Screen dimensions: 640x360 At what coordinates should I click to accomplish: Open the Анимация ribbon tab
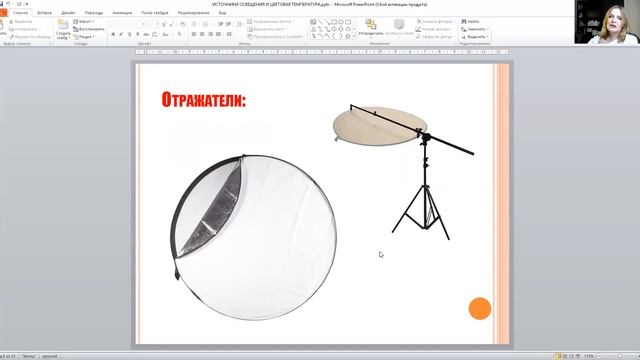pyautogui.click(x=122, y=13)
